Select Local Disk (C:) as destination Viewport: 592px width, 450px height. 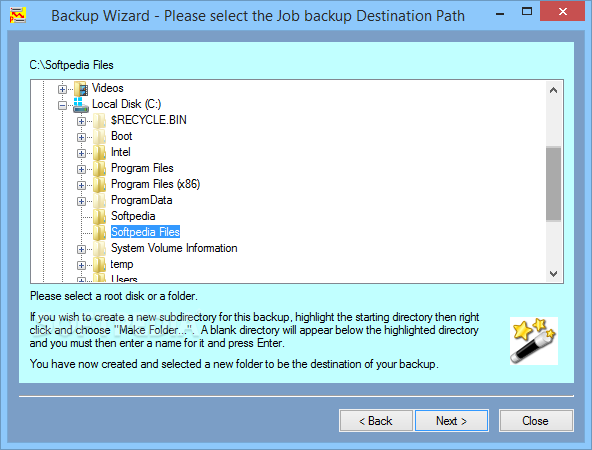(x=126, y=104)
